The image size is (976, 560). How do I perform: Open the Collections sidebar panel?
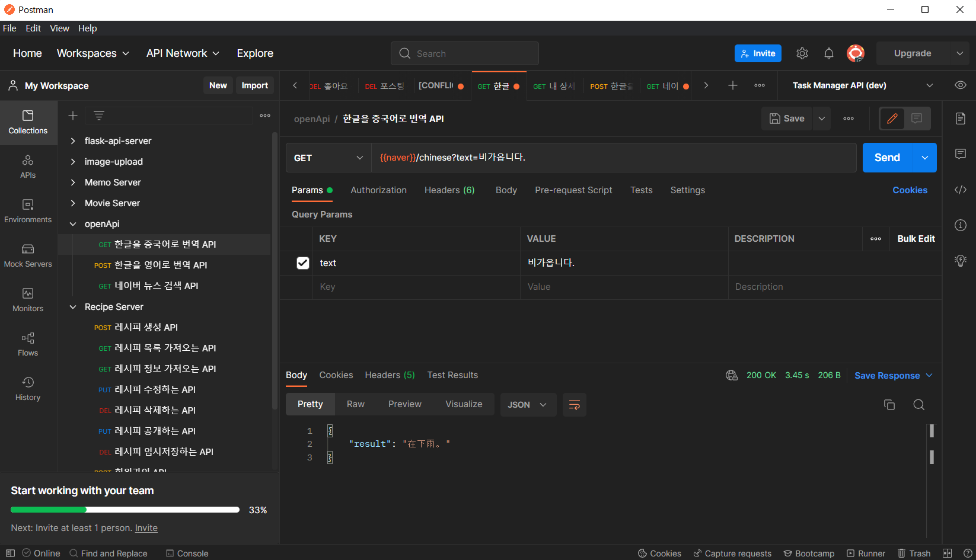28,122
